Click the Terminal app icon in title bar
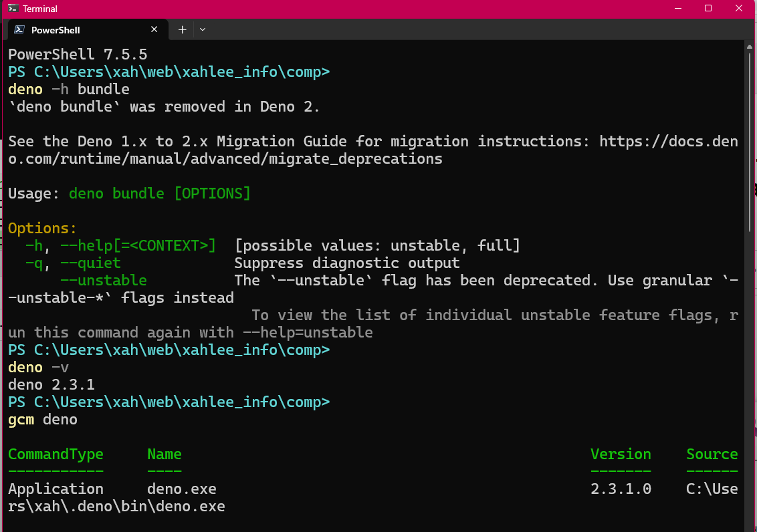The height and width of the screenshot is (532, 757). (13, 8)
